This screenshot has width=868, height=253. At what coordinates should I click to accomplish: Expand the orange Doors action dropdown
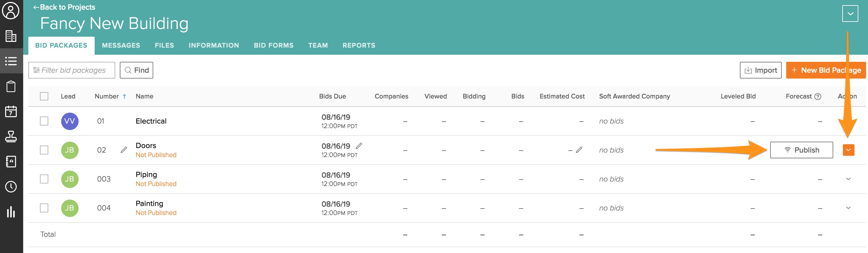[x=848, y=150]
